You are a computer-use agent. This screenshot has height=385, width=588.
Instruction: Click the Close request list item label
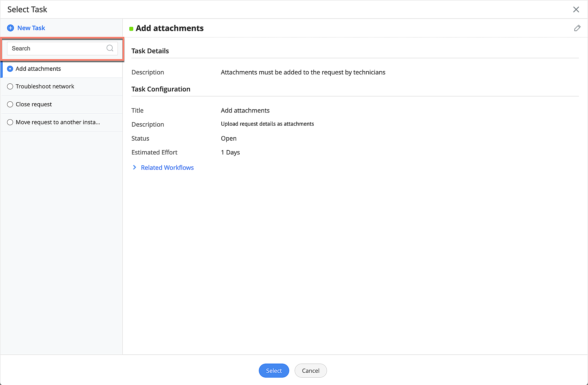(34, 104)
